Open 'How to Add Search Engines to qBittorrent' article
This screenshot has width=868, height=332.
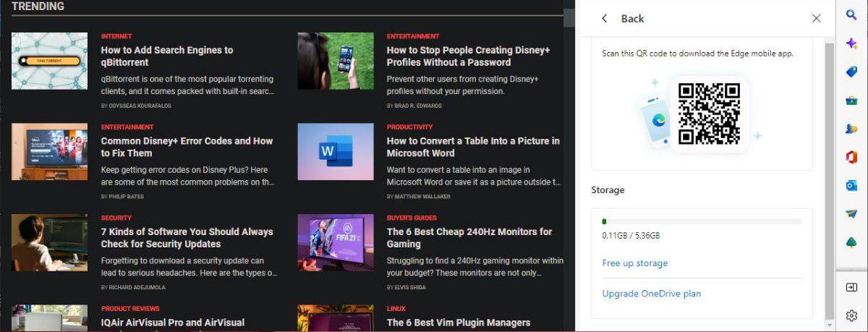click(x=167, y=56)
